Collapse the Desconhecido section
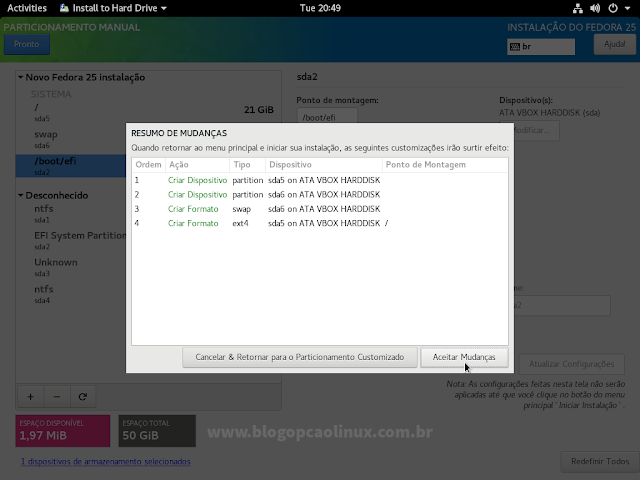This screenshot has height=480, width=640. click(20, 196)
